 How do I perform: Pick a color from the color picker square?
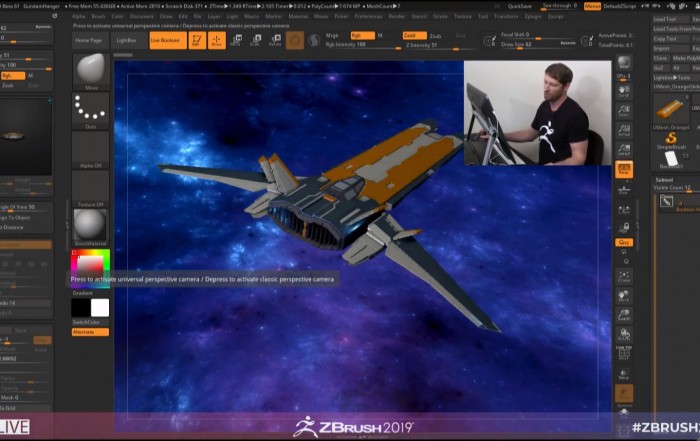(x=88, y=266)
